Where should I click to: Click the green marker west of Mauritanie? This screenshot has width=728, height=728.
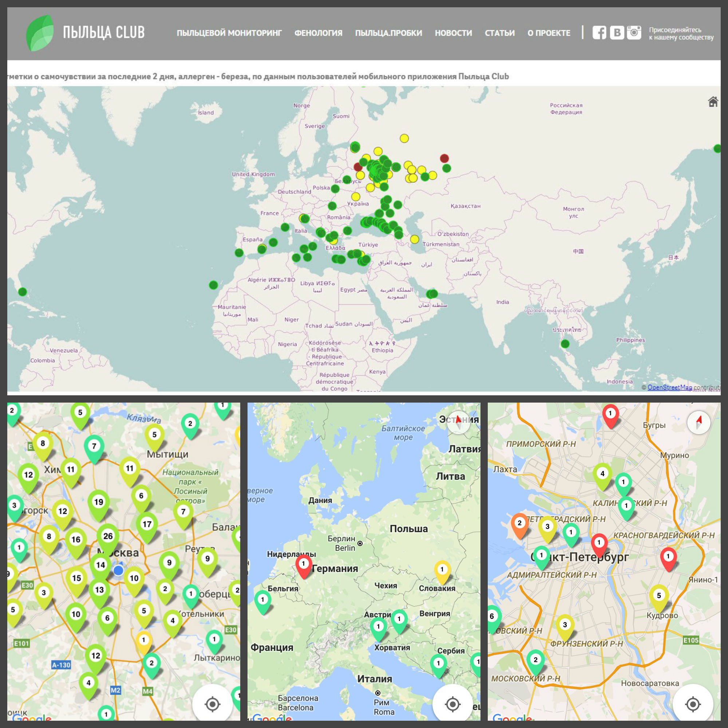click(213, 285)
